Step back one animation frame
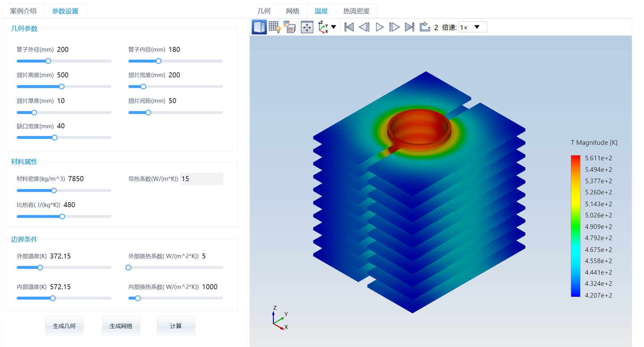 tap(364, 27)
